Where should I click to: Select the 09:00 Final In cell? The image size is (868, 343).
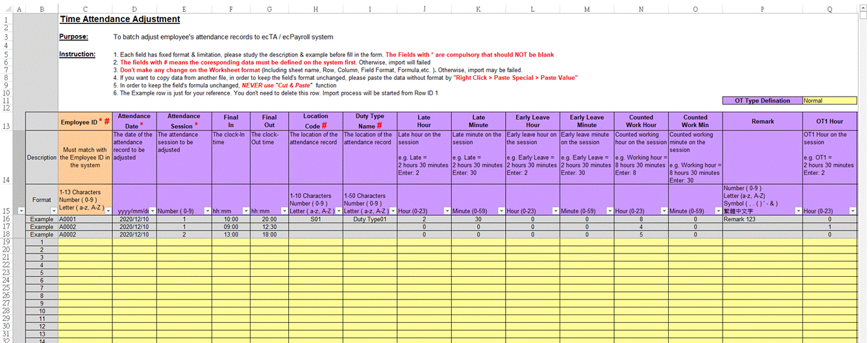coord(230,227)
